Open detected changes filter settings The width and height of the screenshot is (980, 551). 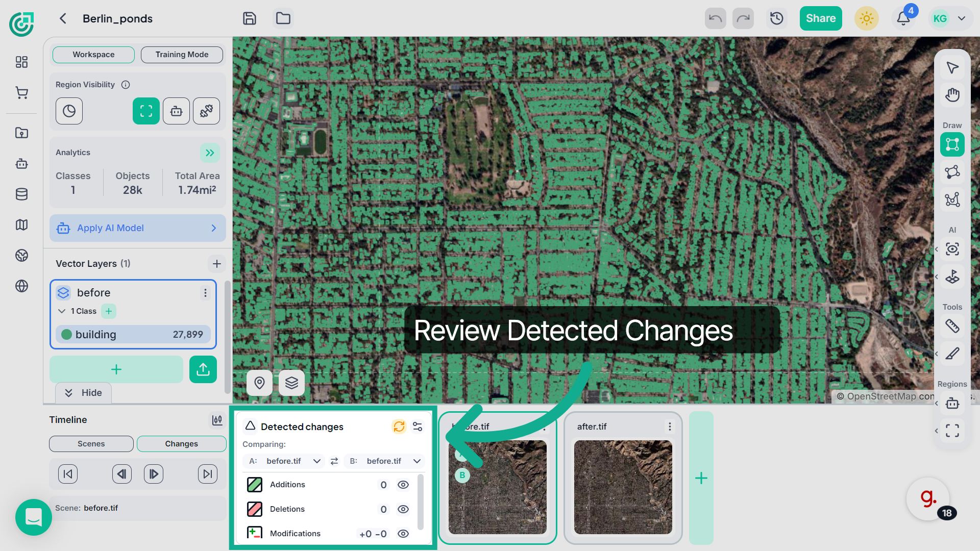point(418,427)
